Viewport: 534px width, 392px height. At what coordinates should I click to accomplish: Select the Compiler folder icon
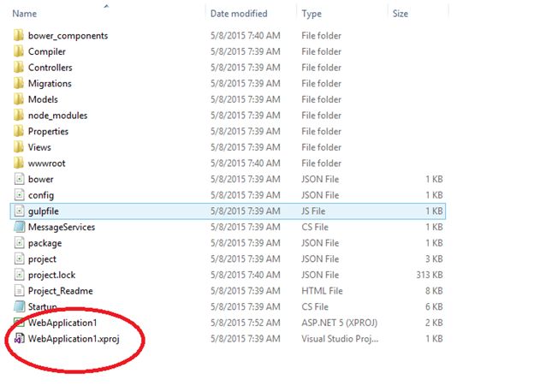pos(19,51)
